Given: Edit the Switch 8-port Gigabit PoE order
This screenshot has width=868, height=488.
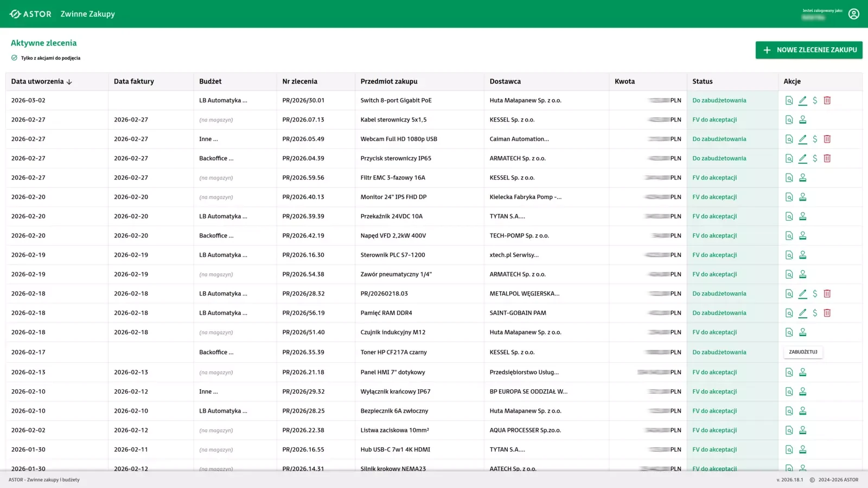Looking at the screenshot, I should click(x=803, y=100).
